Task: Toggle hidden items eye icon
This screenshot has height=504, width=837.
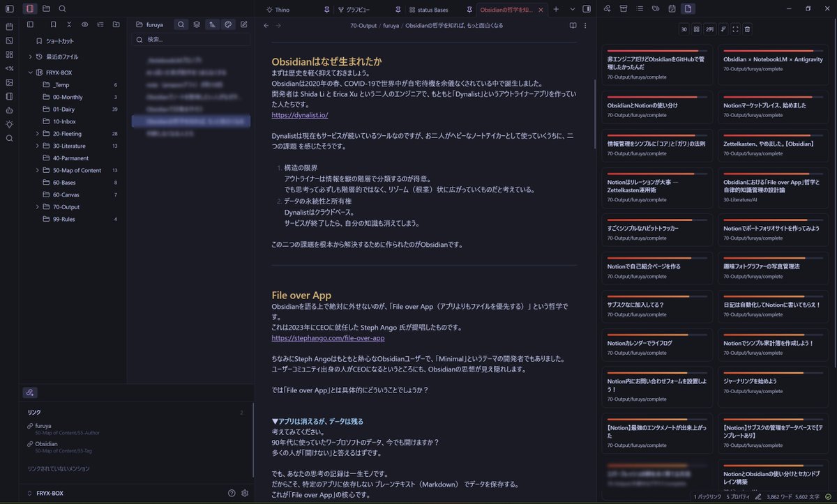Action: tap(84, 24)
